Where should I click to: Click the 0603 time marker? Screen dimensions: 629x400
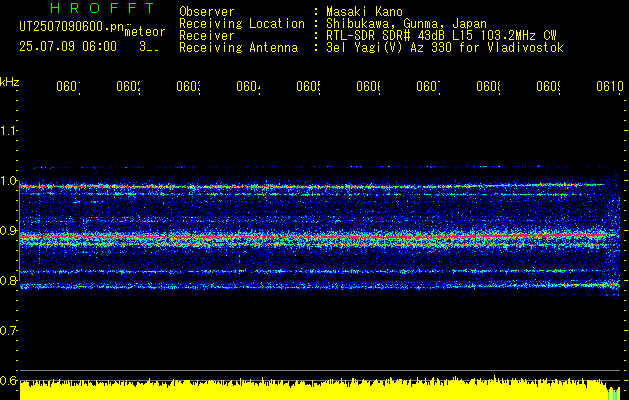tap(188, 87)
